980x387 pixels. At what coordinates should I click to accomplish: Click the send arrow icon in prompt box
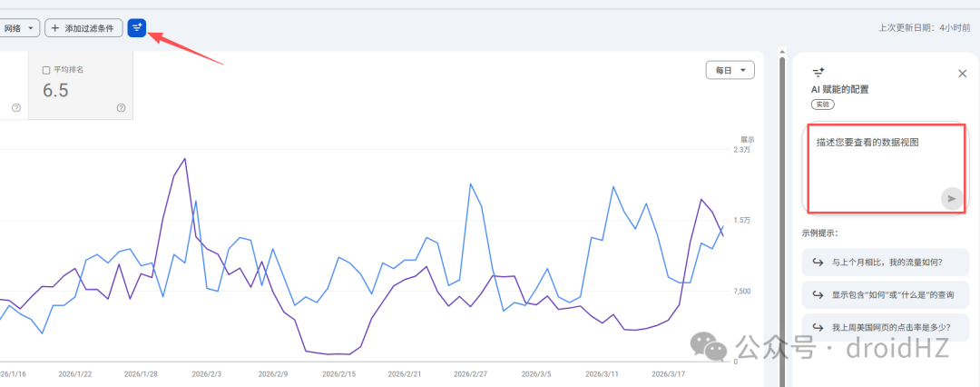click(x=952, y=199)
